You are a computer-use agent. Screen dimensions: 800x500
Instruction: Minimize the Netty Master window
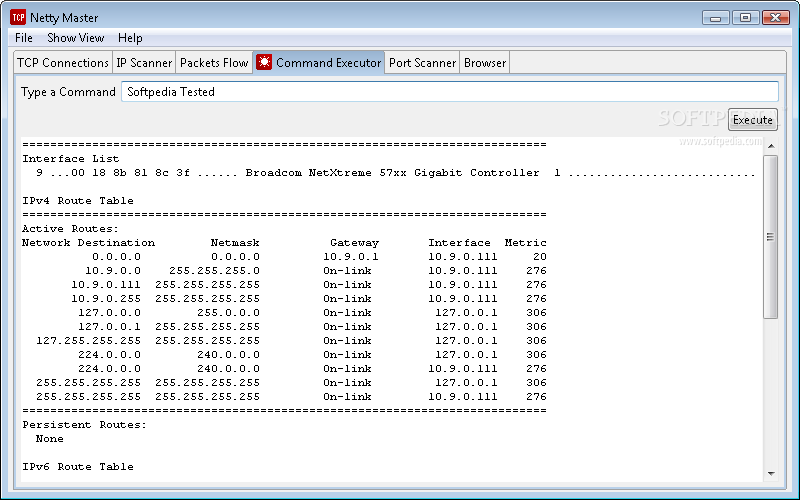pyautogui.click(x=715, y=18)
